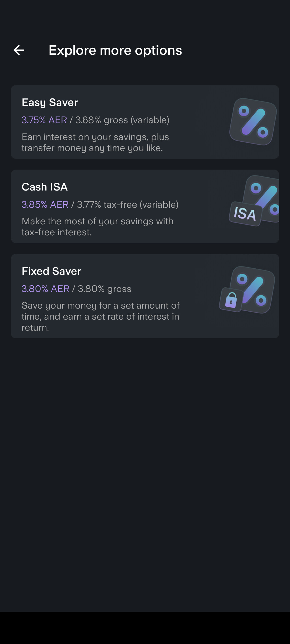The height and width of the screenshot is (644, 290).
Task: Click the 'Explore more options' page title
Action: tap(115, 50)
